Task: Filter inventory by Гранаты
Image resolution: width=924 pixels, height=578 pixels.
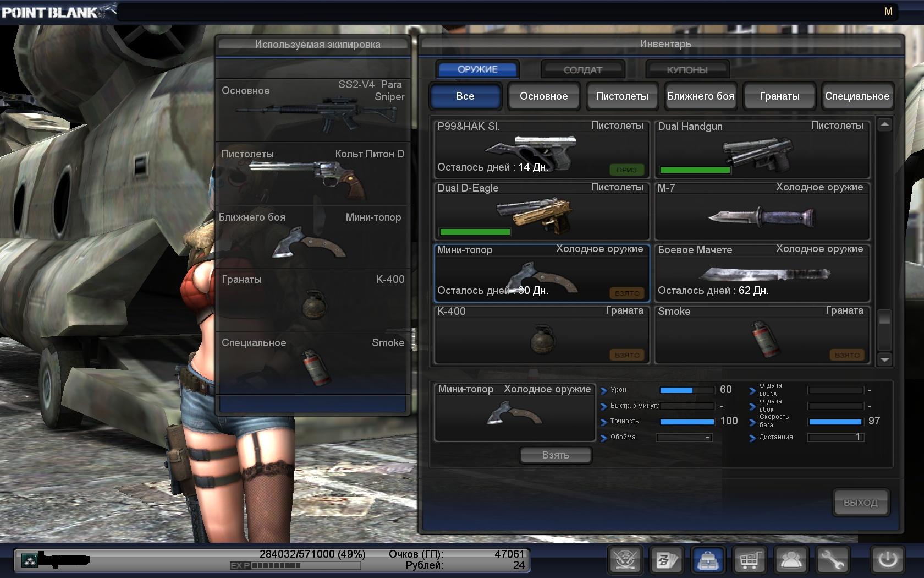Action: point(779,96)
